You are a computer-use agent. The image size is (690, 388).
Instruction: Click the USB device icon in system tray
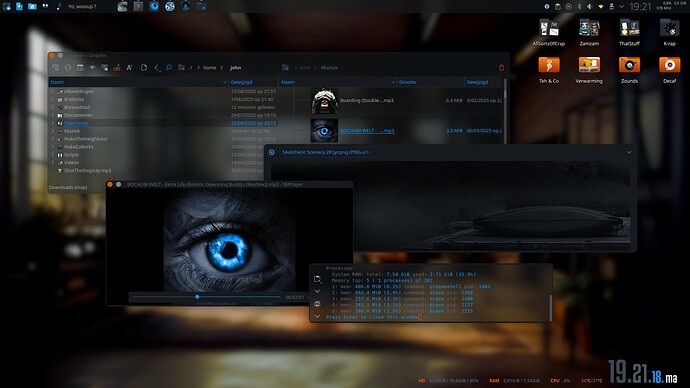click(611, 7)
